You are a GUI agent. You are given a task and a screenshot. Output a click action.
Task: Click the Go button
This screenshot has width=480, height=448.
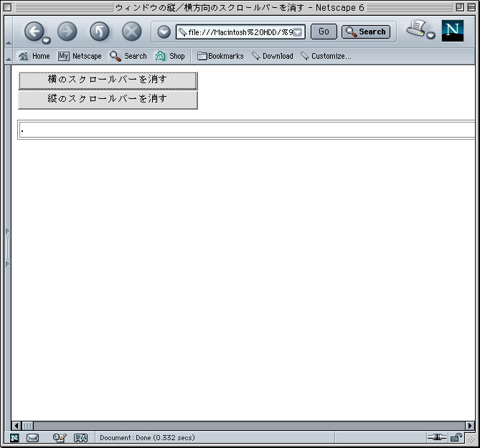[x=324, y=32]
